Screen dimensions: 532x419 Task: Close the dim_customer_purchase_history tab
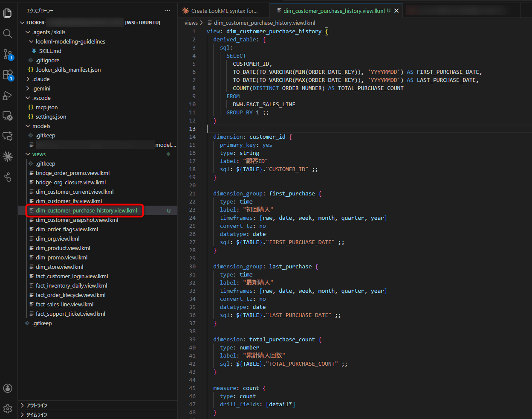[x=396, y=11]
